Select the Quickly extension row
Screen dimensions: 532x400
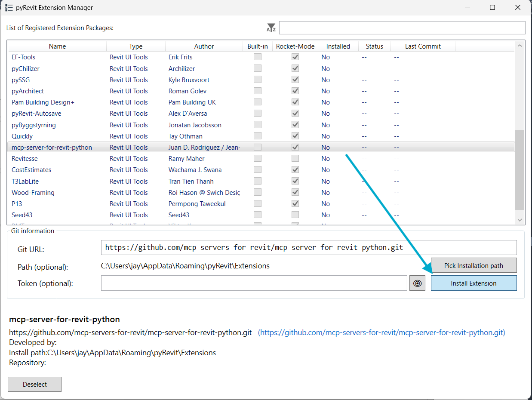pos(261,136)
